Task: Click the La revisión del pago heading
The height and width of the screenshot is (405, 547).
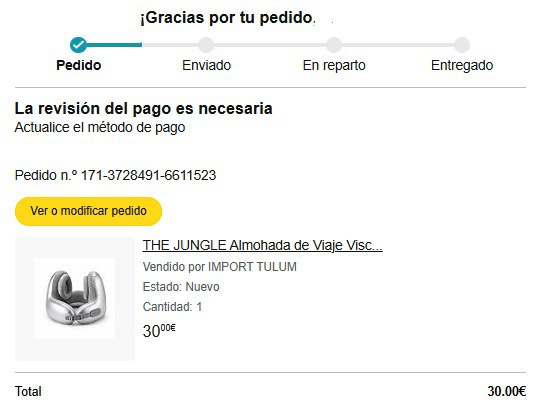Action: (143, 108)
